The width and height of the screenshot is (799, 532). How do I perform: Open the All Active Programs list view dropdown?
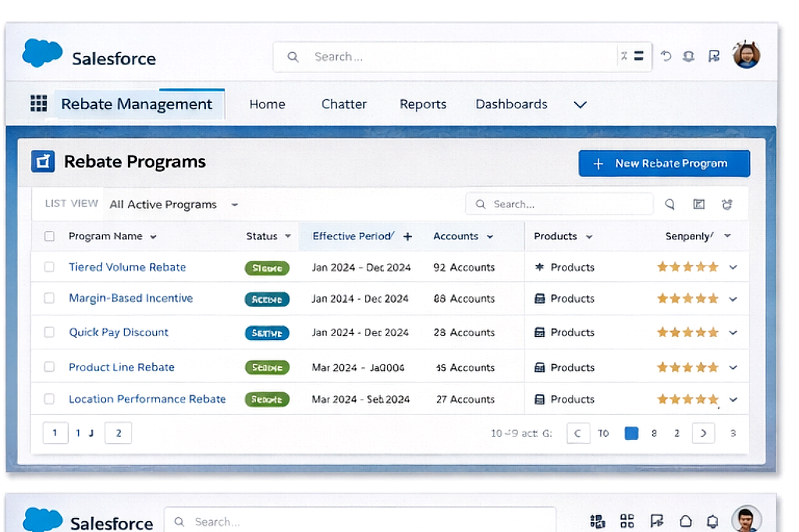pos(234,205)
